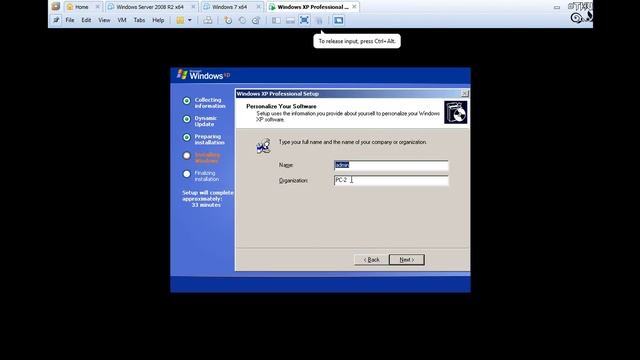The width and height of the screenshot is (640, 360).
Task: Open the File menu
Action: coord(70,20)
